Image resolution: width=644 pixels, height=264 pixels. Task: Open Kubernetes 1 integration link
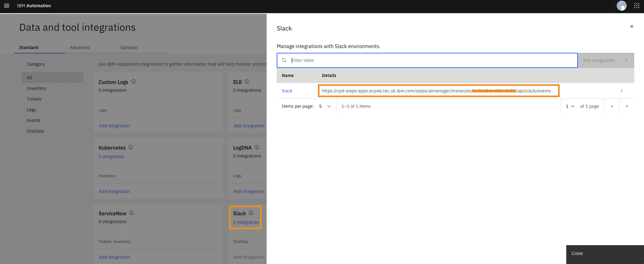pos(111,157)
